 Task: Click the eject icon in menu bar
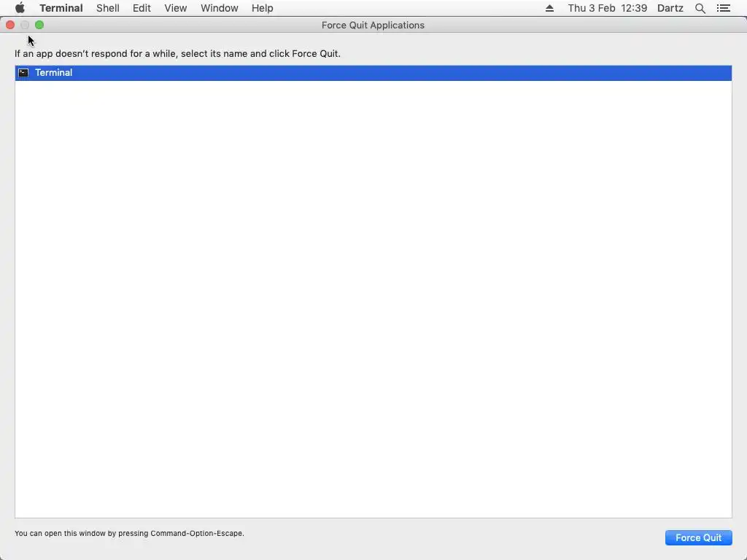[x=549, y=8]
